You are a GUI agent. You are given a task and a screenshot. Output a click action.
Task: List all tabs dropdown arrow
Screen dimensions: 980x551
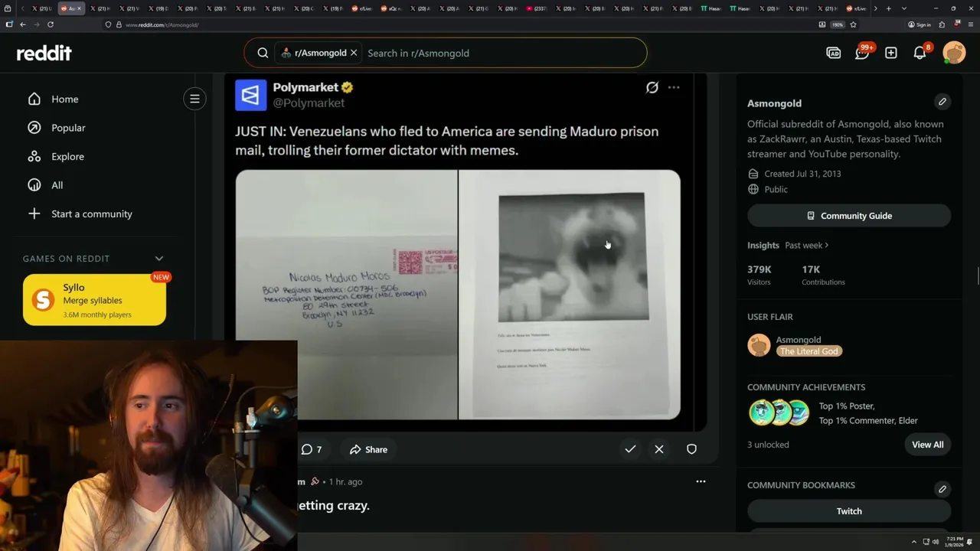(904, 8)
